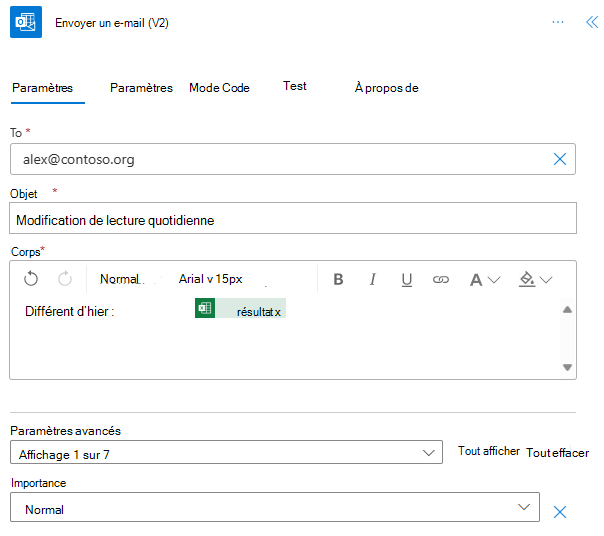Open the more options ellipsis menu

557,22
